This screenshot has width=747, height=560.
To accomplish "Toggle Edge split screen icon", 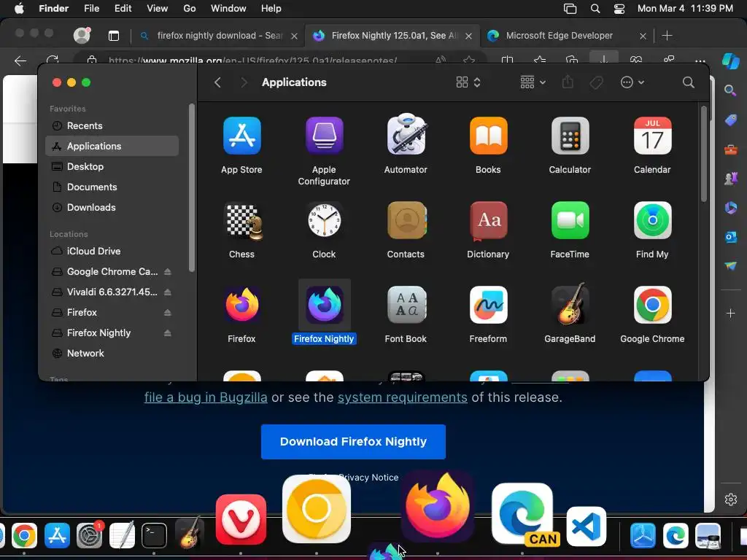I will coord(508,60).
